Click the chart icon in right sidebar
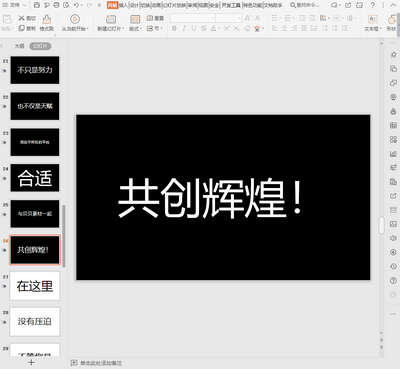 393,153
